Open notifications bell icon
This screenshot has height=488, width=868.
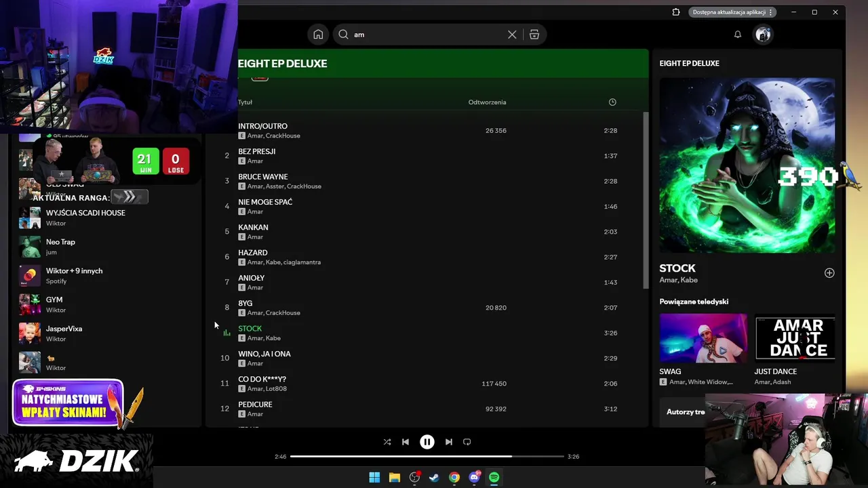(x=738, y=35)
